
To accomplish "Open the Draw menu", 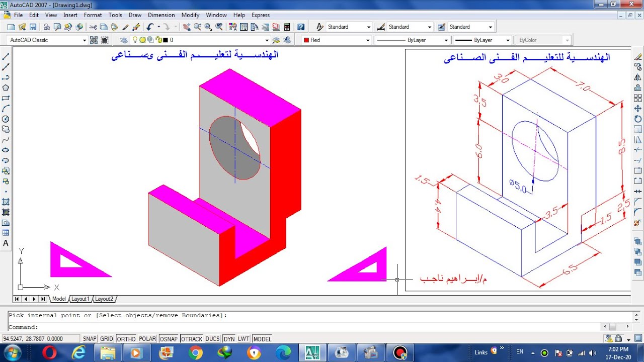I will coord(135,15).
